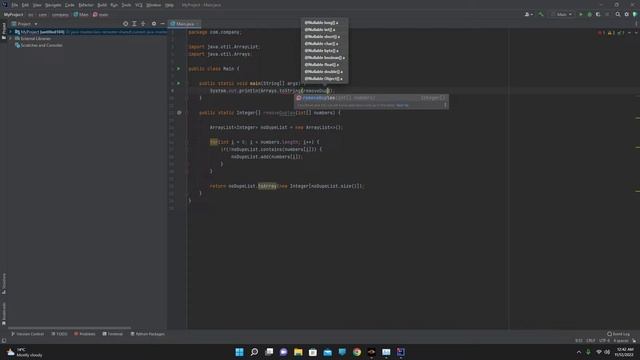Open IntelliJ IDEA icon in taskbar
Image resolution: width=640 pixels, height=360 pixels.
pos(401,352)
